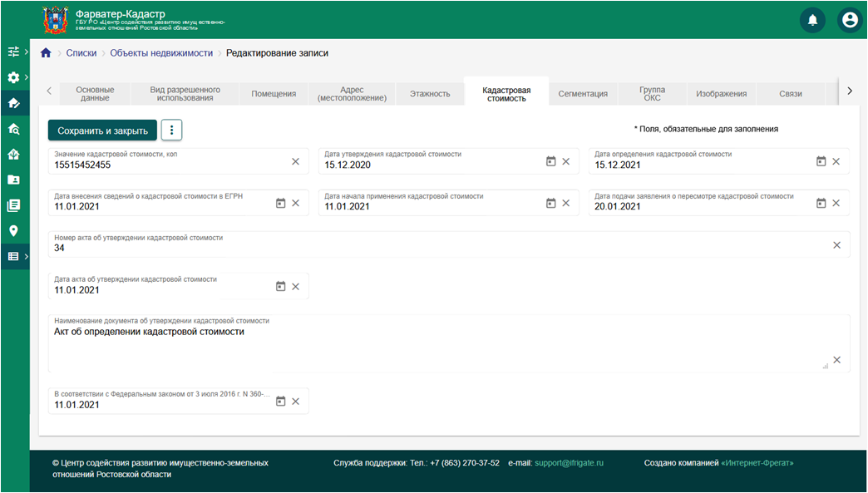Viewport: 868px width, 493px height.
Task: Expand the sliders filter sidebar menu
Action: tap(13, 52)
